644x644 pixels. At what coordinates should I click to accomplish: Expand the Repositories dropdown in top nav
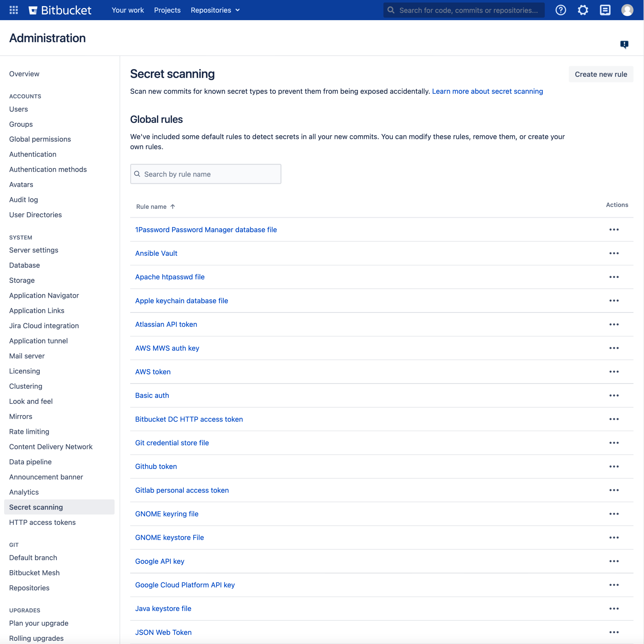(215, 10)
